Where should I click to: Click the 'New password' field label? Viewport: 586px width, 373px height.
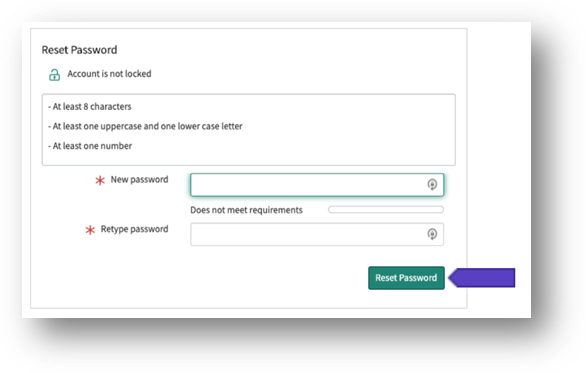click(139, 179)
